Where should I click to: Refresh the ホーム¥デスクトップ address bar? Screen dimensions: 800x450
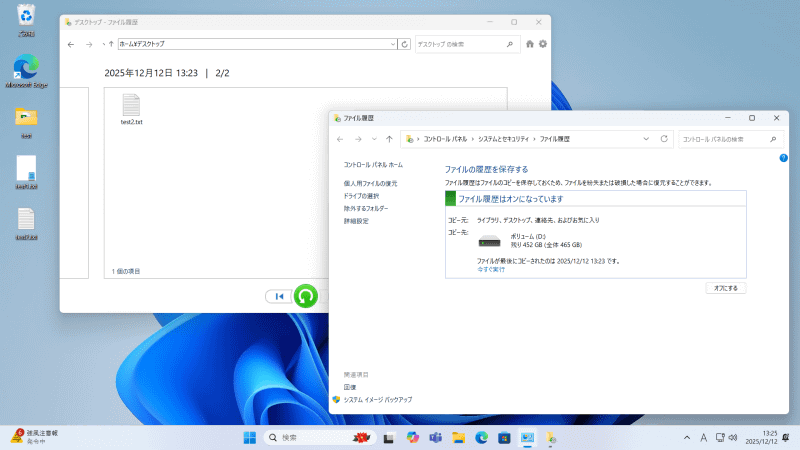tap(405, 44)
